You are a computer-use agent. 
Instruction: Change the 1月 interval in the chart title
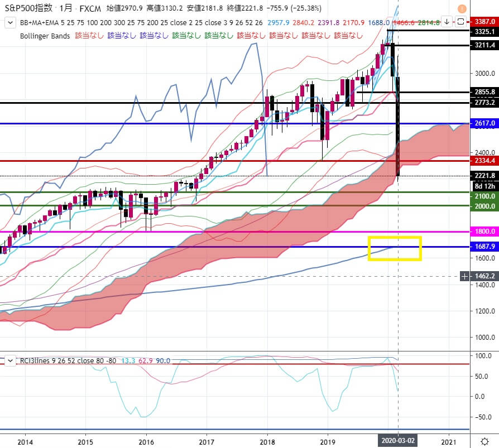[x=65, y=8]
